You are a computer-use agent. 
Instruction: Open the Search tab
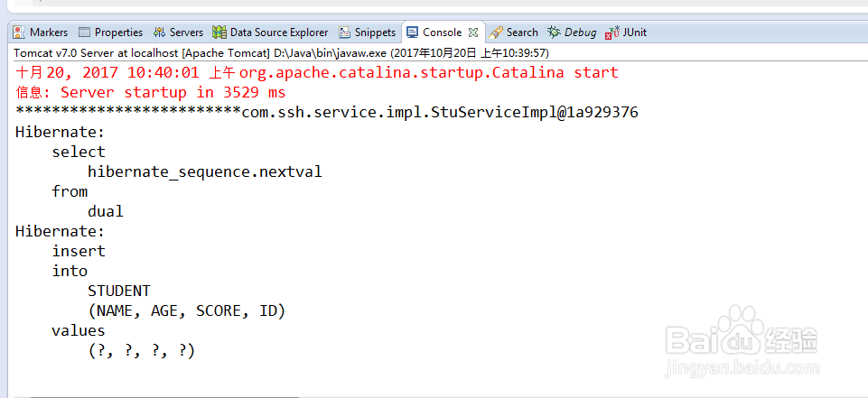coord(522,32)
